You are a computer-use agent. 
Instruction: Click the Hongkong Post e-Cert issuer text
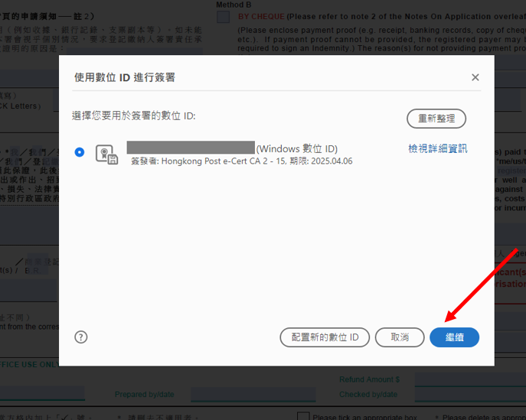pos(241,161)
